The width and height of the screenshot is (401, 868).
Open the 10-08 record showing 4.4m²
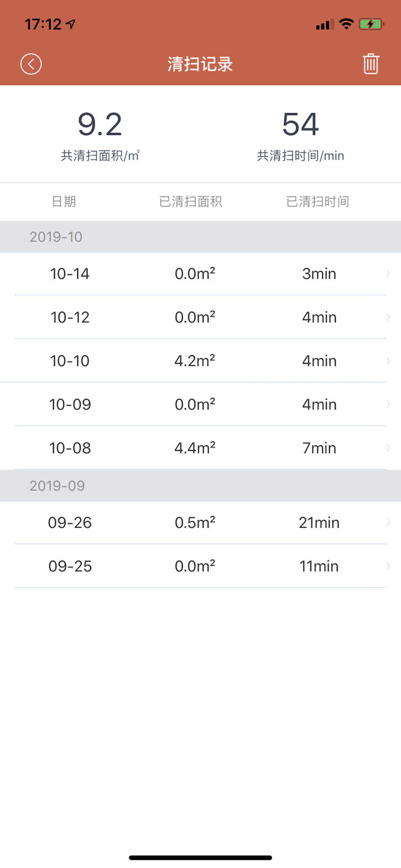click(x=200, y=448)
